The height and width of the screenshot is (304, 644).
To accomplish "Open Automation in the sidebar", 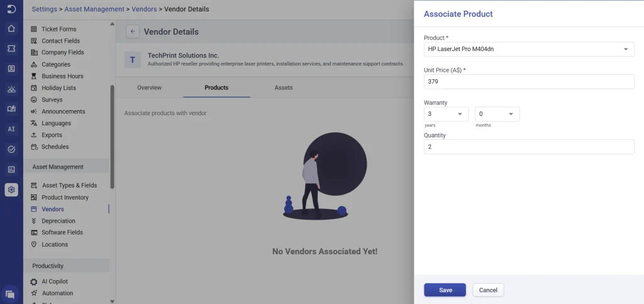I will pos(57,293).
